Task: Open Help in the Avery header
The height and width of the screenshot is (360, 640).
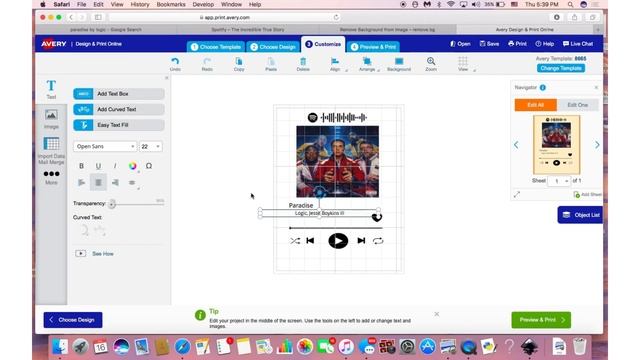Action: (544, 44)
